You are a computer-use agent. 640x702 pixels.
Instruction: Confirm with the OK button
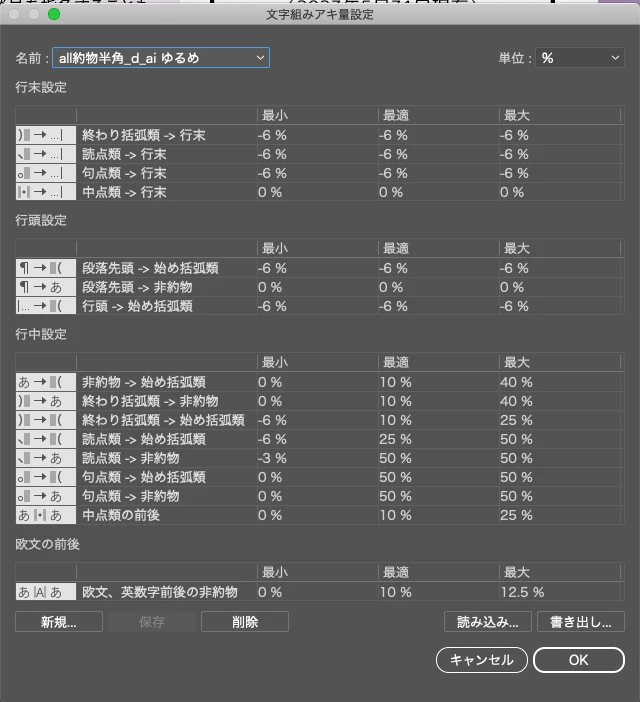(x=579, y=660)
